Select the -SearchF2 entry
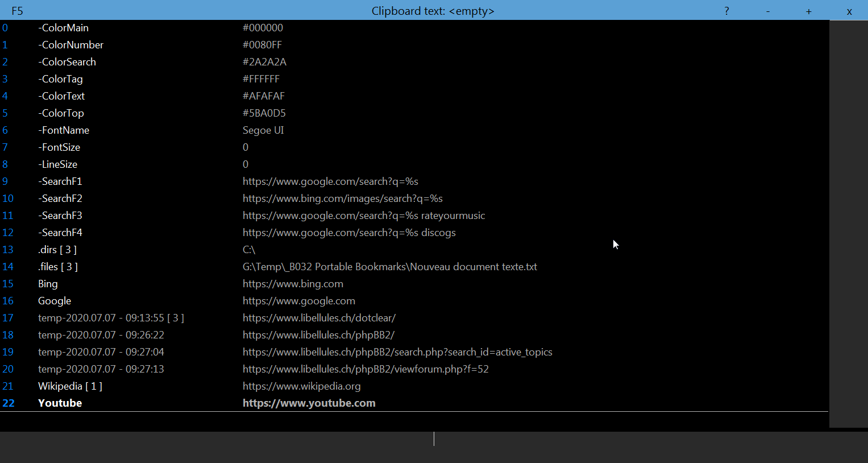Viewport: 868px width, 463px height. [60, 199]
